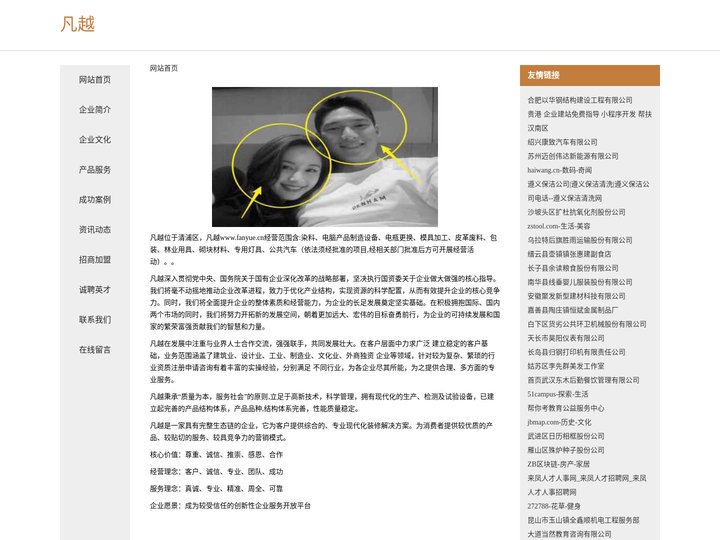
Task: Visit 安徽聚发新型建材科技有限公司 link
Action: coord(576,296)
